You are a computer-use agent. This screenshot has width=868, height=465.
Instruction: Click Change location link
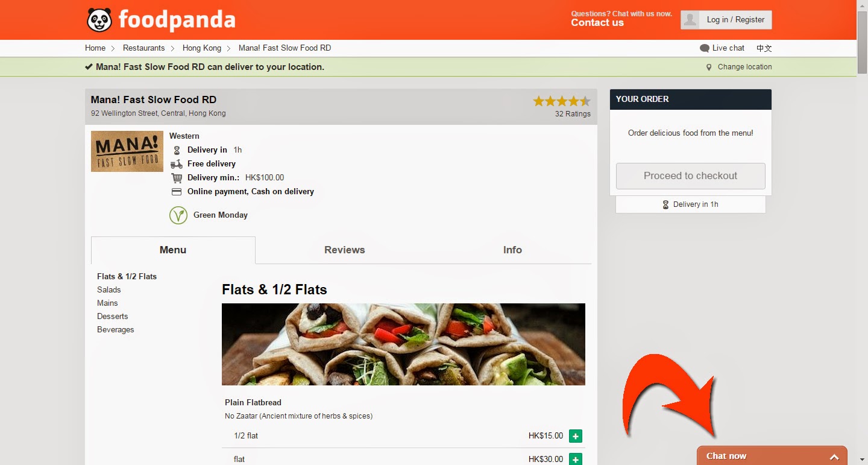pos(745,67)
